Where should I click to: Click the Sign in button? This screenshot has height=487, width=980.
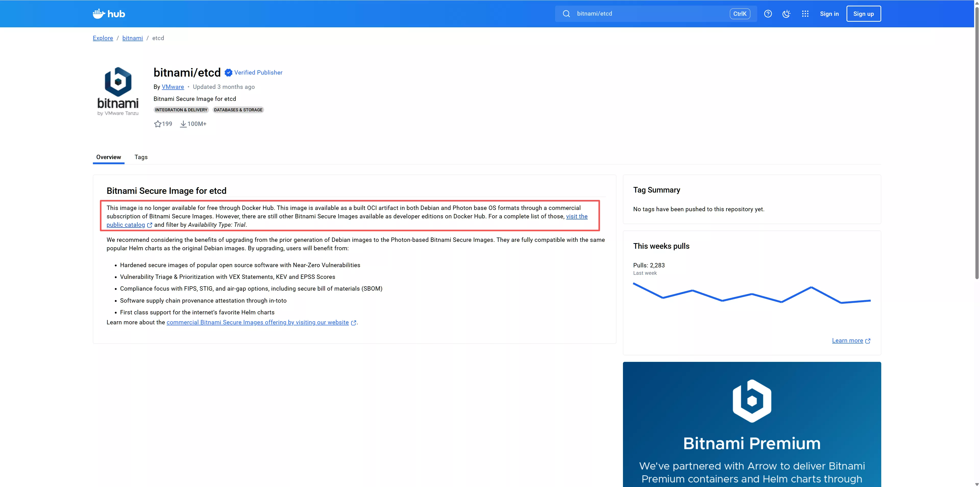click(x=829, y=13)
